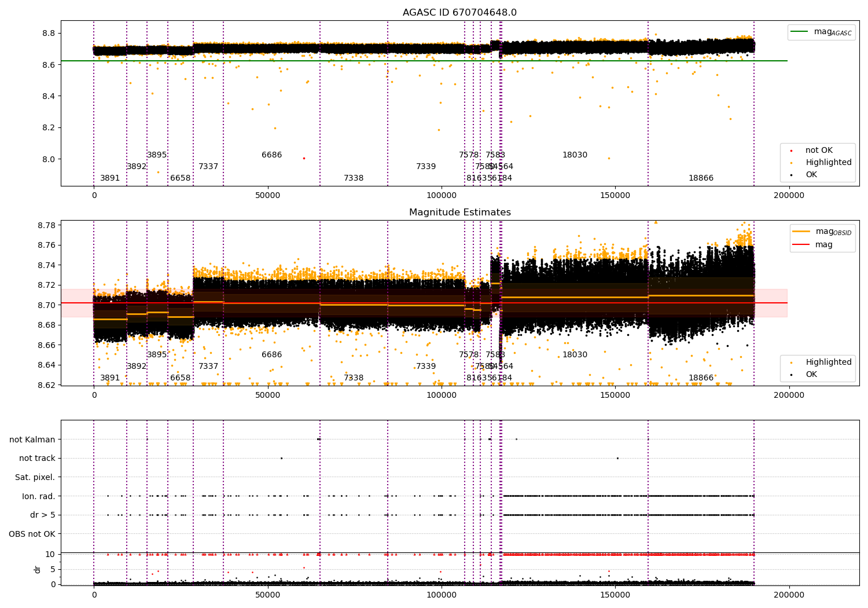Click obsid label 3892 in the top plot
The height and width of the screenshot is (608, 868).
point(137,167)
